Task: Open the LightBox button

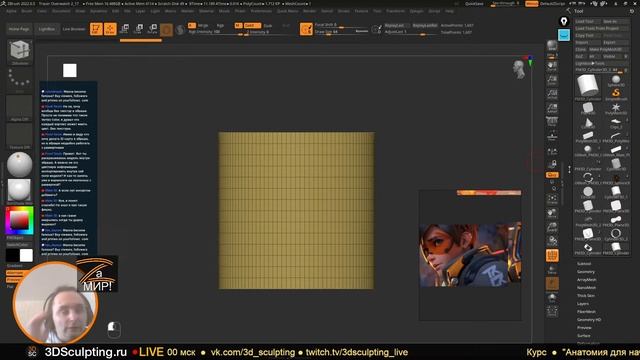Action: tap(47, 29)
